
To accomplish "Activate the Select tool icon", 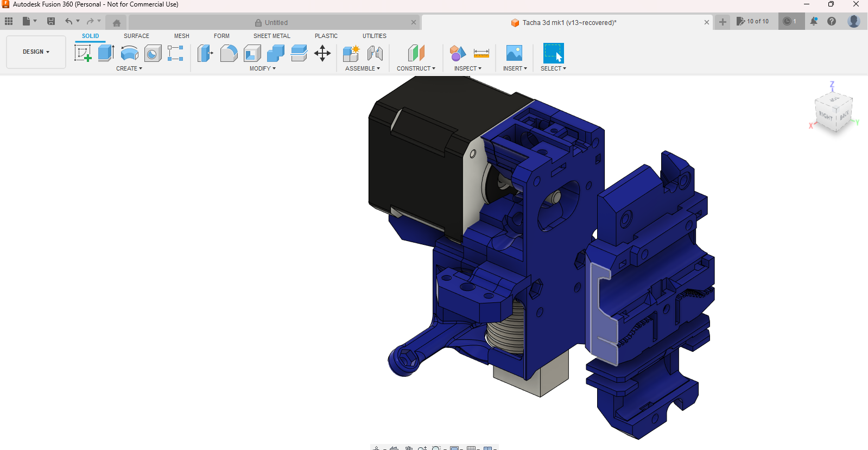I will point(553,53).
